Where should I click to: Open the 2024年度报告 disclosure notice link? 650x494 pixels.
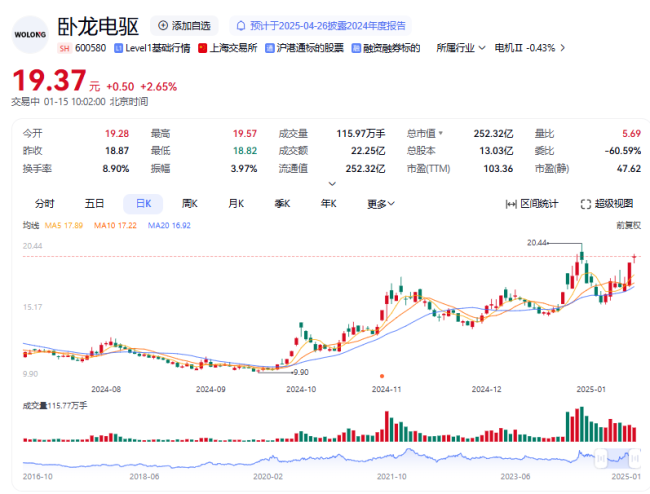click(320, 26)
